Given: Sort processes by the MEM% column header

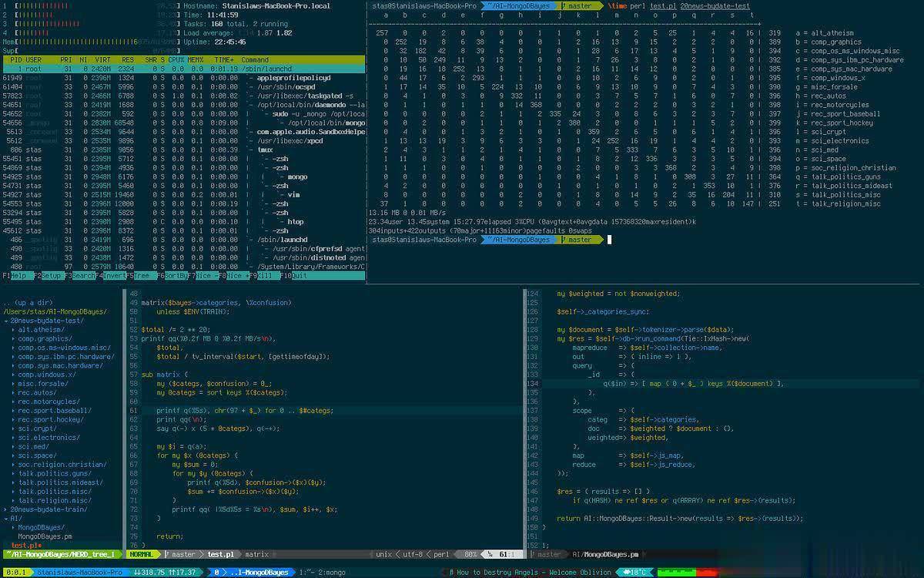Looking at the screenshot, I should click(x=196, y=59).
